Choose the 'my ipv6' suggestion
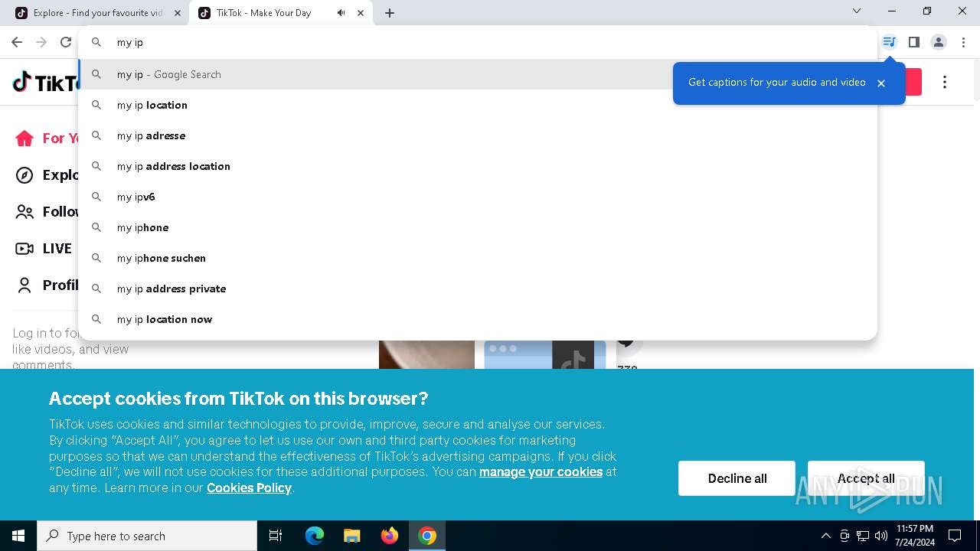The width and height of the screenshot is (980, 551). coord(477,197)
